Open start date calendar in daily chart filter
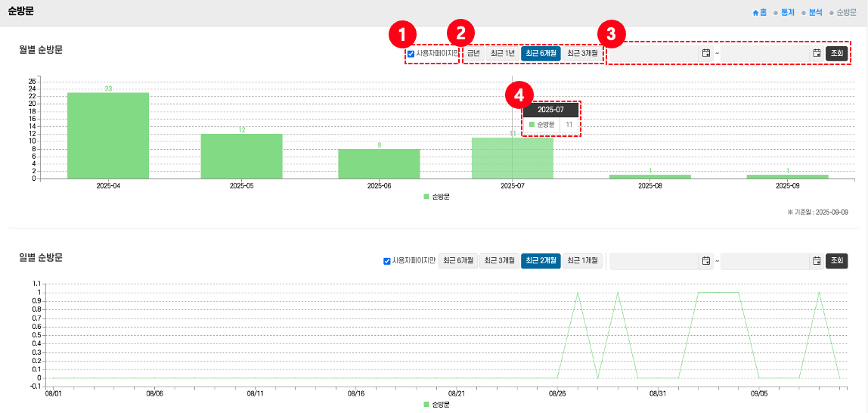This screenshot has width=868, height=413. point(705,261)
